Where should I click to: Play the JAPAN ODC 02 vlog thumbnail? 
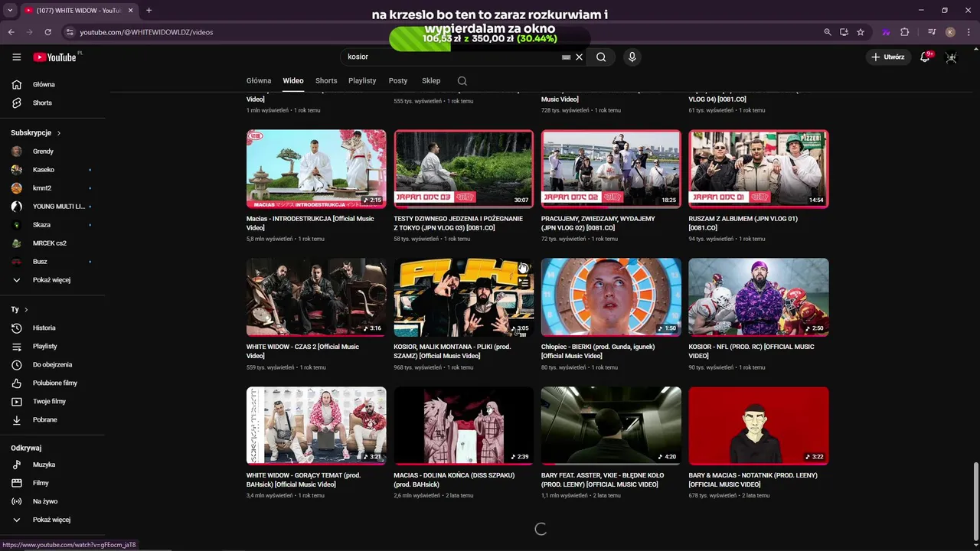pyautogui.click(x=611, y=169)
